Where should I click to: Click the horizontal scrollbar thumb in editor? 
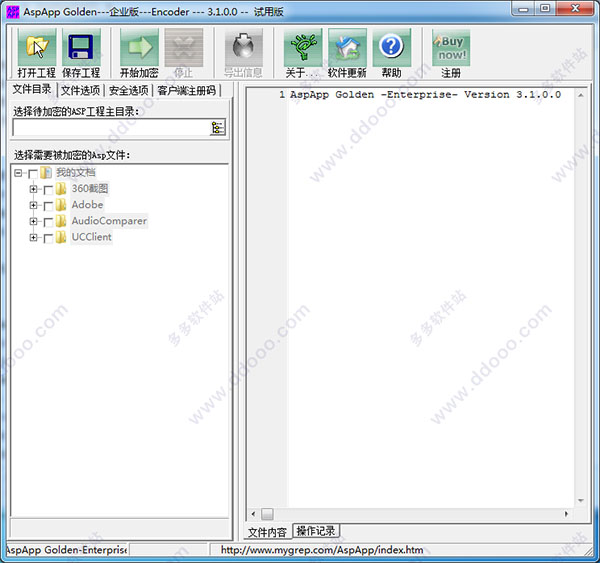267,514
